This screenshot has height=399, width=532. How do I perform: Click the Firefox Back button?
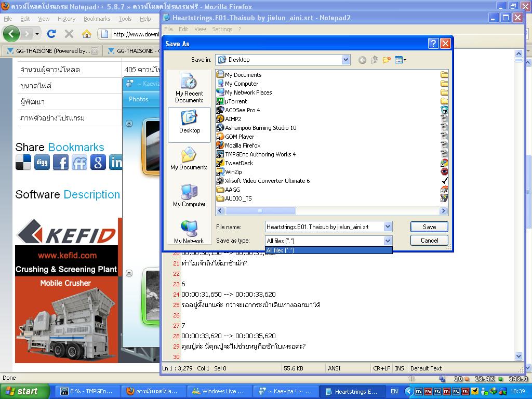pos(11,34)
